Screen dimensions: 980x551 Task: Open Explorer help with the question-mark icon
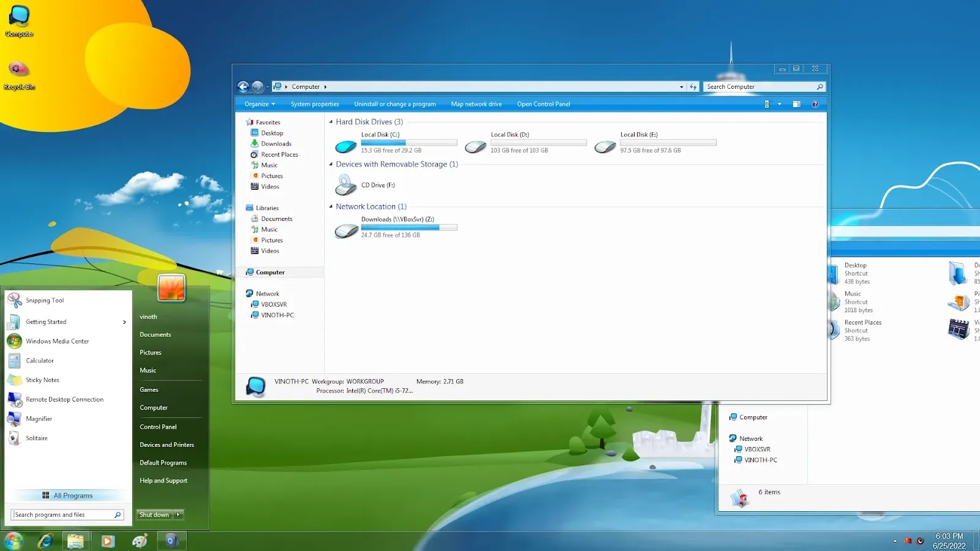(815, 104)
